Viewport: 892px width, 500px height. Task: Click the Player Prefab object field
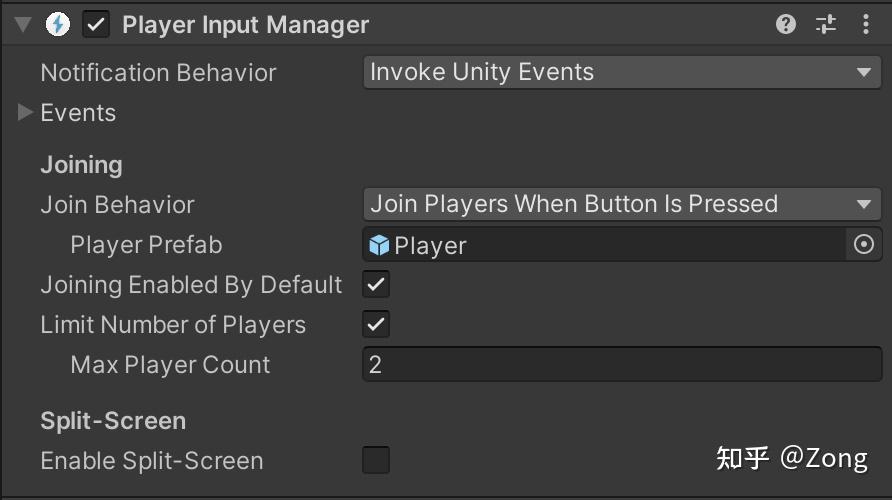pos(605,245)
